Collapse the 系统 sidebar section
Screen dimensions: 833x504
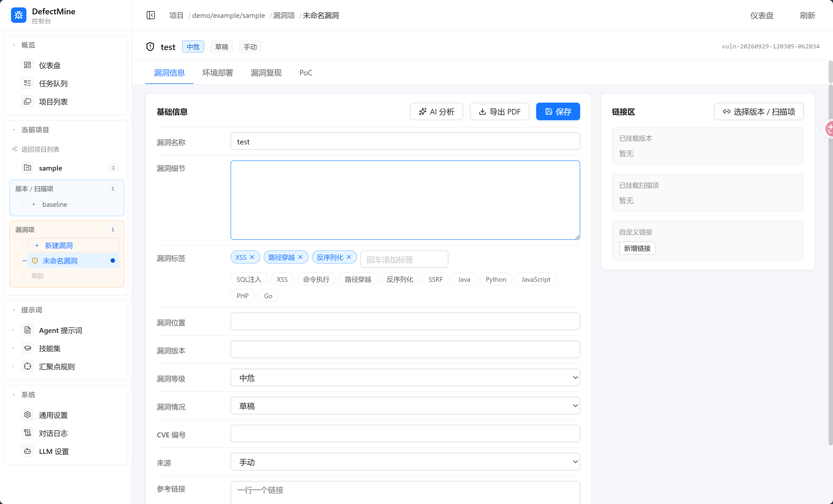click(x=14, y=395)
